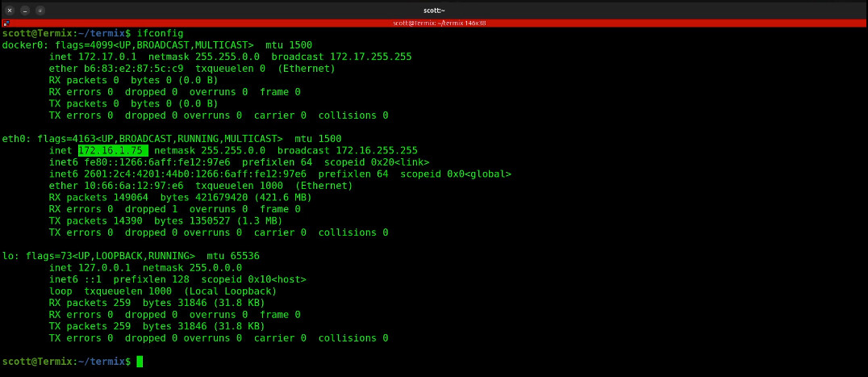
Task: Click the window title 'scott:~'
Action: 434,10
